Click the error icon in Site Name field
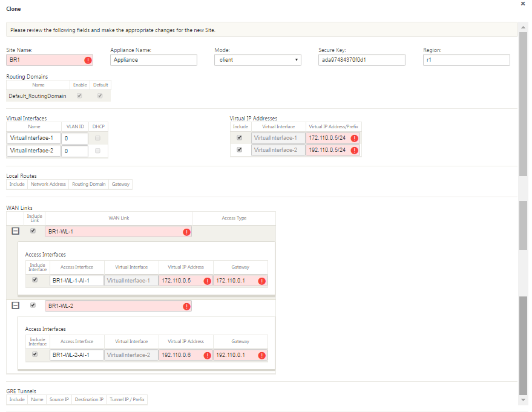532x412 pixels. coord(88,60)
